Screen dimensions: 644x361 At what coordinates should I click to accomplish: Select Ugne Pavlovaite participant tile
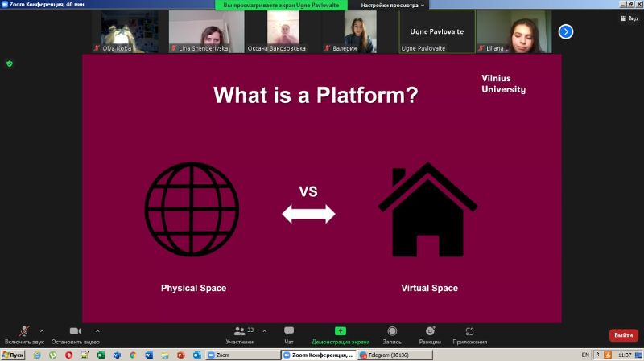(437, 31)
